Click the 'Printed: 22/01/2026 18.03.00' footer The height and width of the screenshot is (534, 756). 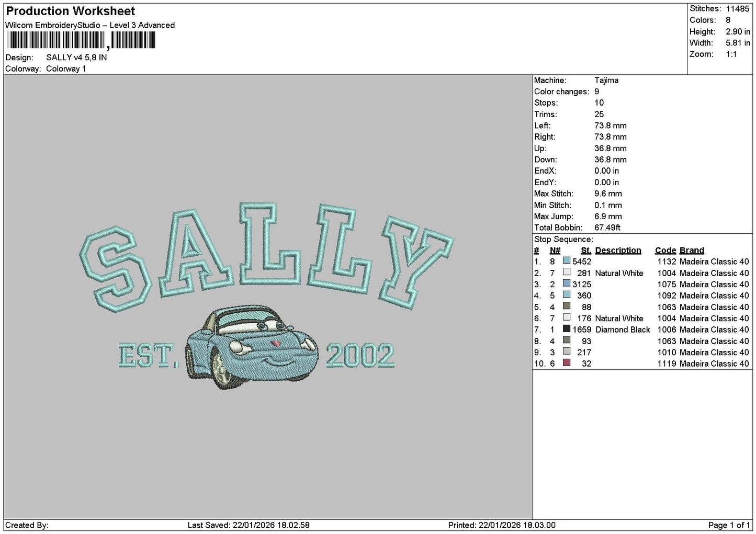502,525
